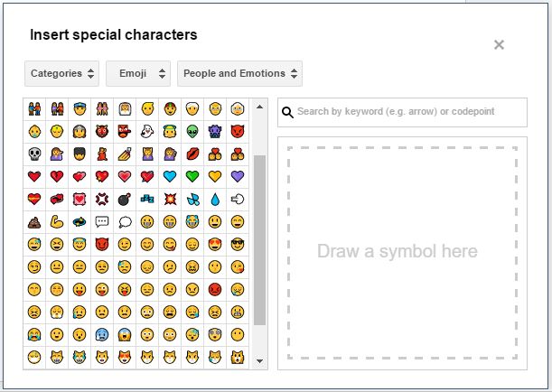Screen dimensions: 552x392
Task: Click the keyword or codepoint search field
Action: [x=408, y=112]
